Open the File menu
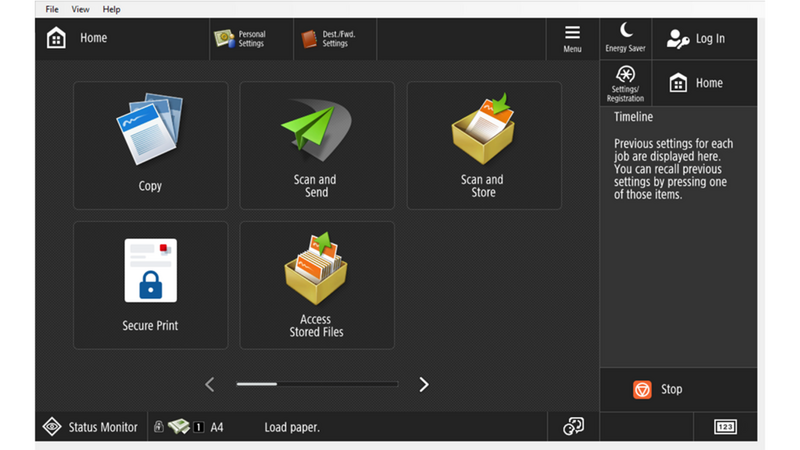 pyautogui.click(x=52, y=9)
